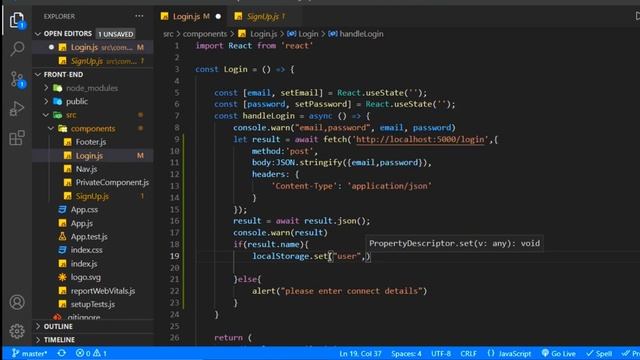Click the master branch indicator in status bar

click(29, 353)
